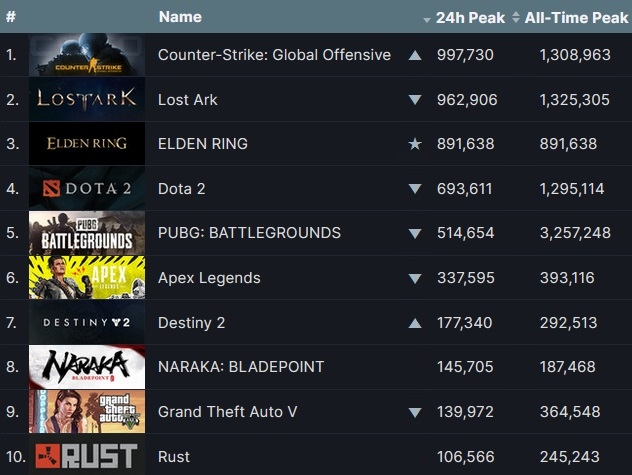Screen dimensions: 632x475
Task: Click the down arrow beside Lost Ark
Action: click(x=415, y=100)
